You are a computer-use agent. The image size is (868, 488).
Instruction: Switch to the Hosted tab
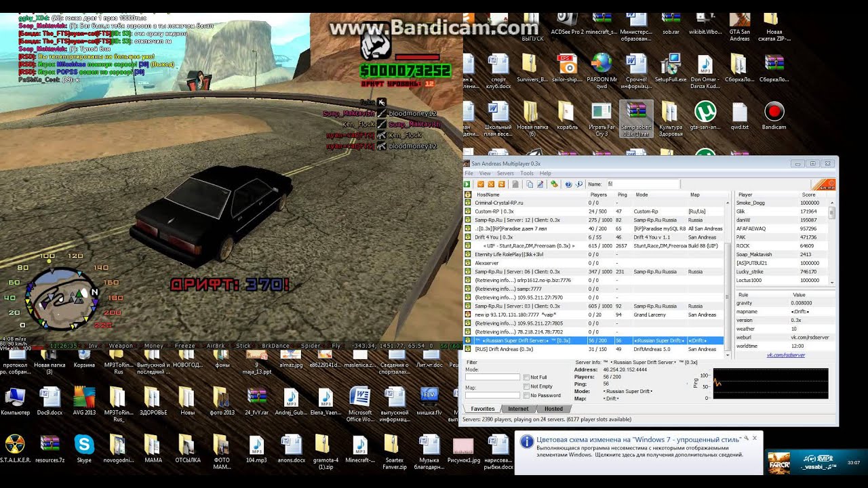[553, 409]
